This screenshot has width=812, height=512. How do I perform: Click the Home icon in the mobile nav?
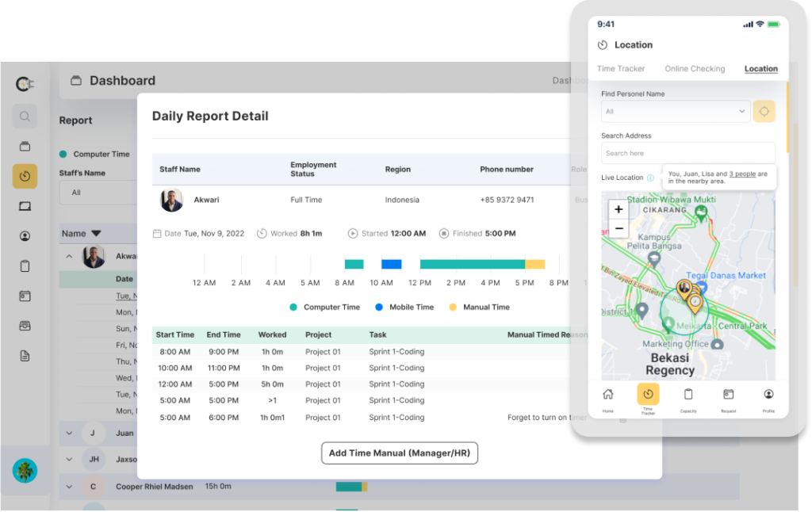click(608, 395)
